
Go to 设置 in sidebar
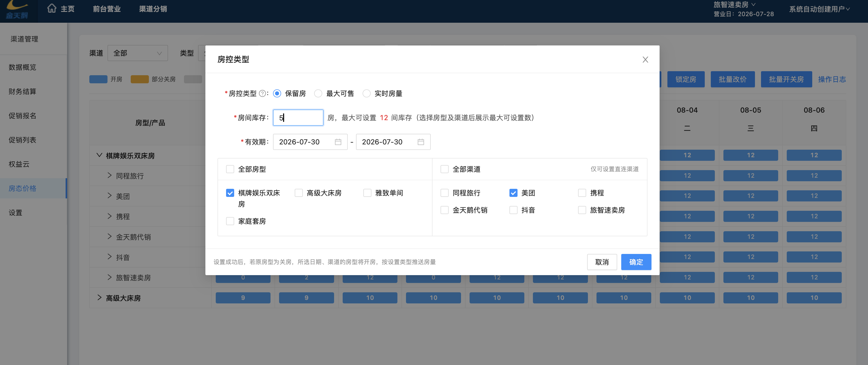coord(15,213)
